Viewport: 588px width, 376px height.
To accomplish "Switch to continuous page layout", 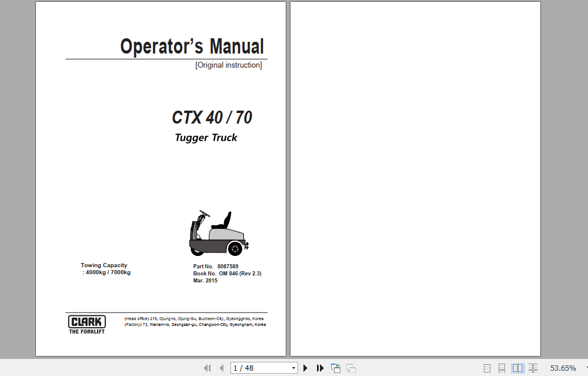I will tap(502, 368).
